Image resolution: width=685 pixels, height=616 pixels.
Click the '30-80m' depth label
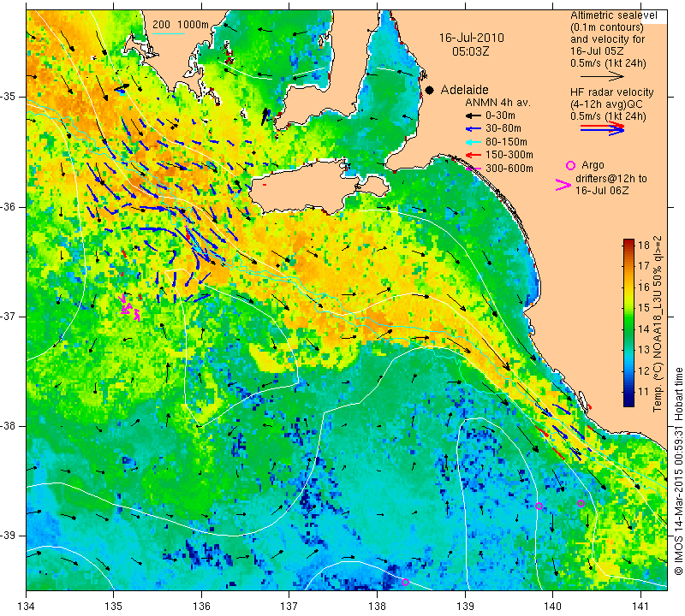point(503,128)
